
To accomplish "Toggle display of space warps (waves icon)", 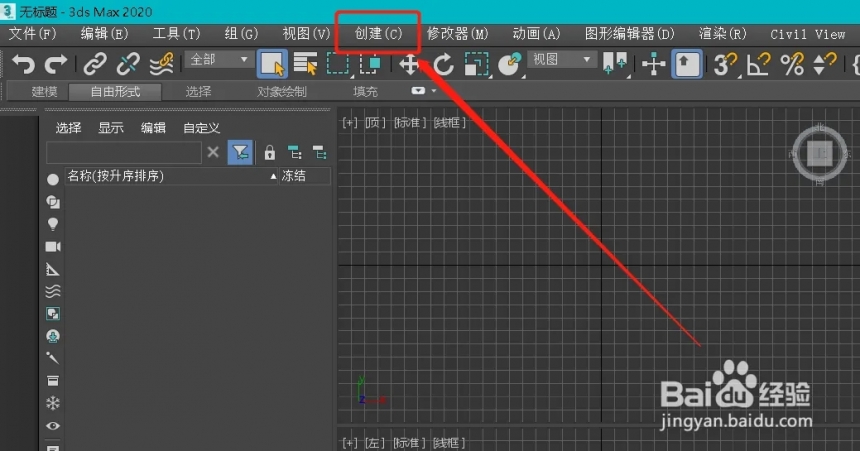I will click(53, 291).
